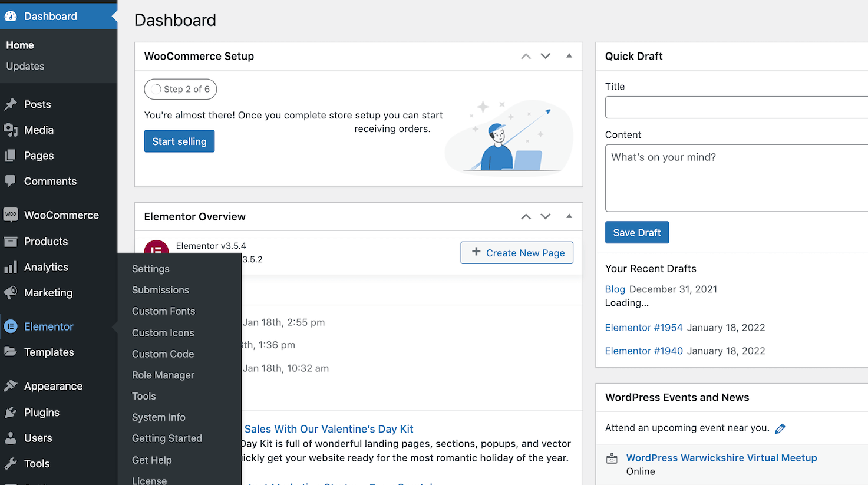Click the Dashboard gauge icon
The width and height of the screenshot is (868, 485).
pos(11,16)
